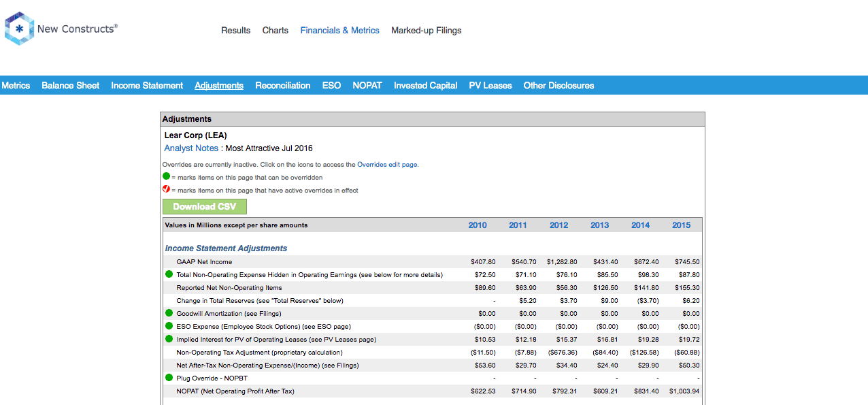The width and height of the screenshot is (868, 405).
Task: Click the Download CSV button
Action: [x=205, y=206]
